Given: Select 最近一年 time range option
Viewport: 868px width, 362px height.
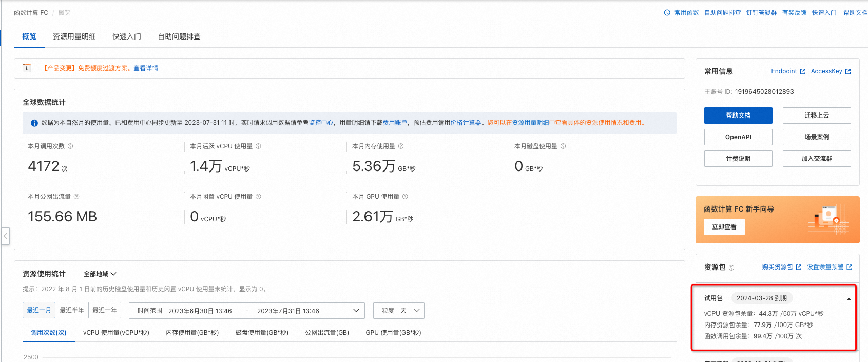Looking at the screenshot, I should click(x=105, y=310).
